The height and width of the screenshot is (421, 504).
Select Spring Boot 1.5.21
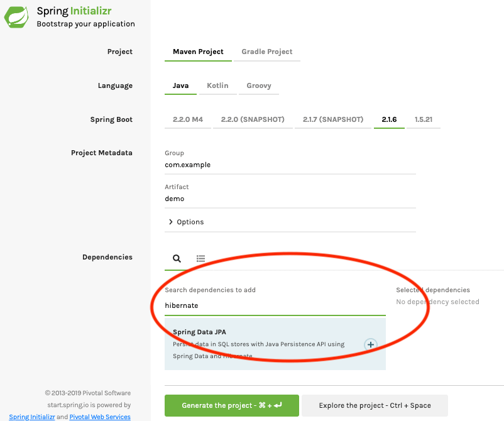424,119
